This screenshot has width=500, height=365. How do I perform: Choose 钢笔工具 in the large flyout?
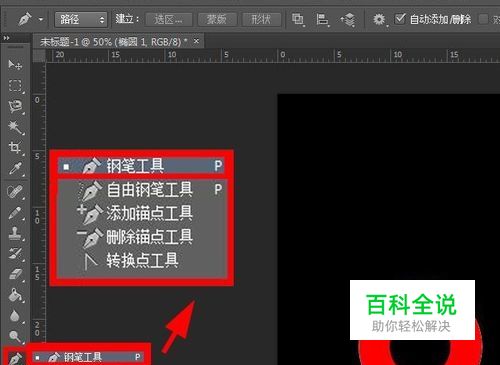[141, 166]
